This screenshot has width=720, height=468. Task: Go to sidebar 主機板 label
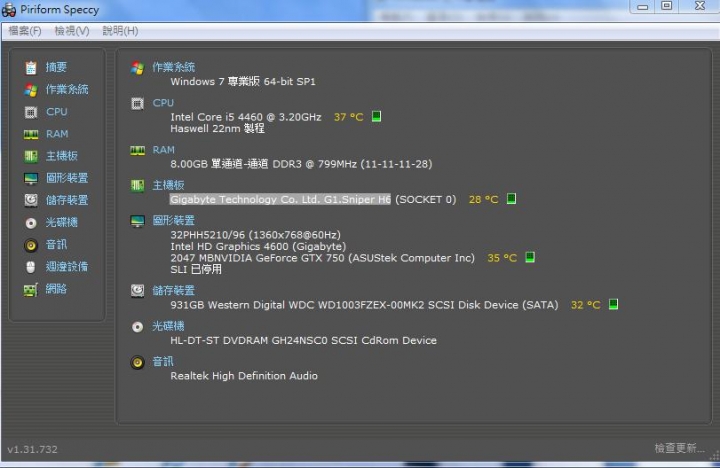point(62,156)
